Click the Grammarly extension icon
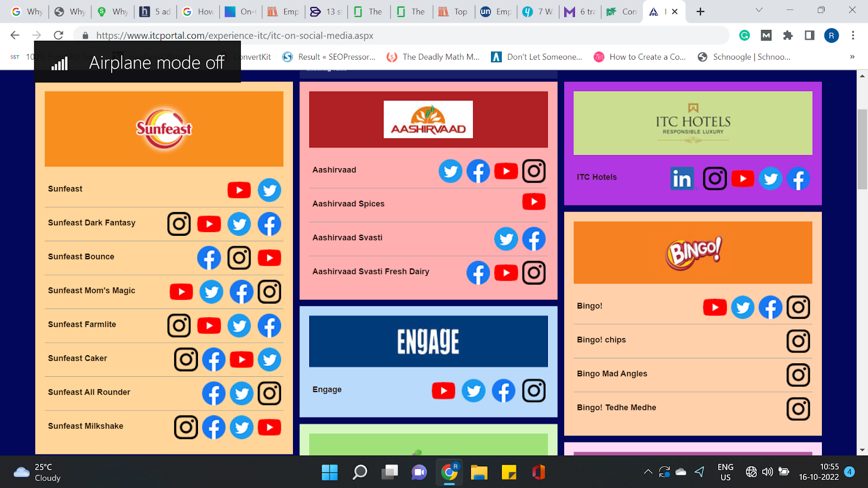This screenshot has width=868, height=488. pyautogui.click(x=745, y=35)
